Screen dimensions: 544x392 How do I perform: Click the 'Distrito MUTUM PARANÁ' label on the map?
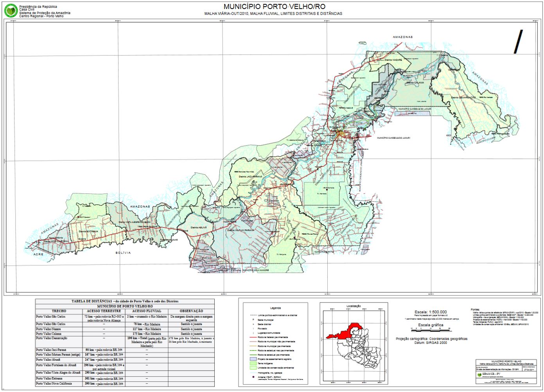(x=241, y=230)
